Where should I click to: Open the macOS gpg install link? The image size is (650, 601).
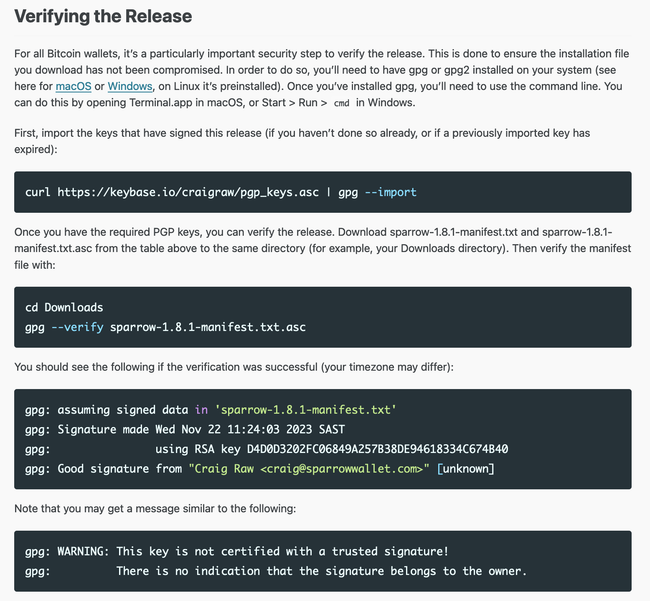[73, 86]
